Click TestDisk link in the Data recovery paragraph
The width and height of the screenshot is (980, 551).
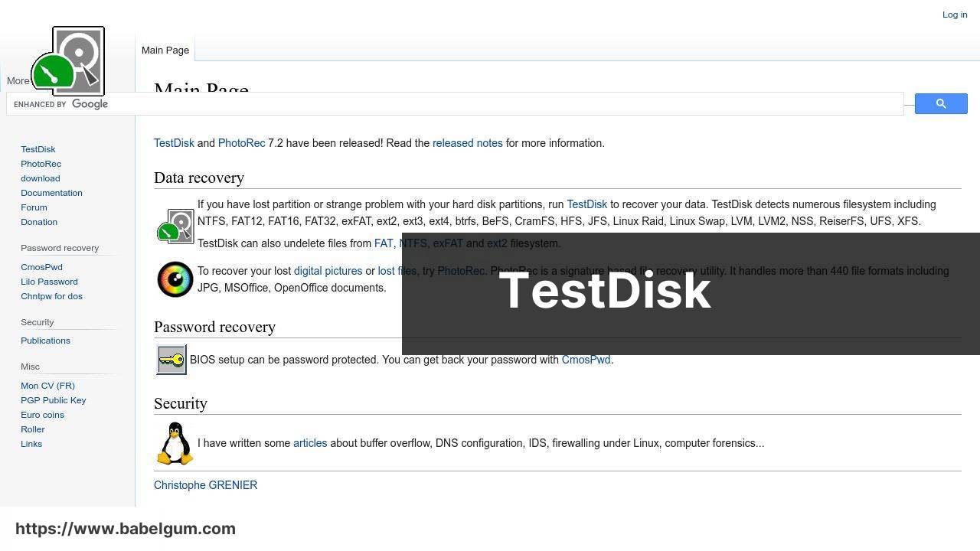(x=586, y=204)
